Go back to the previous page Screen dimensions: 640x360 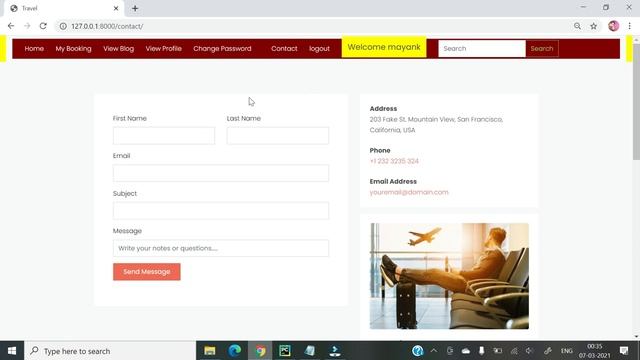click(11, 26)
